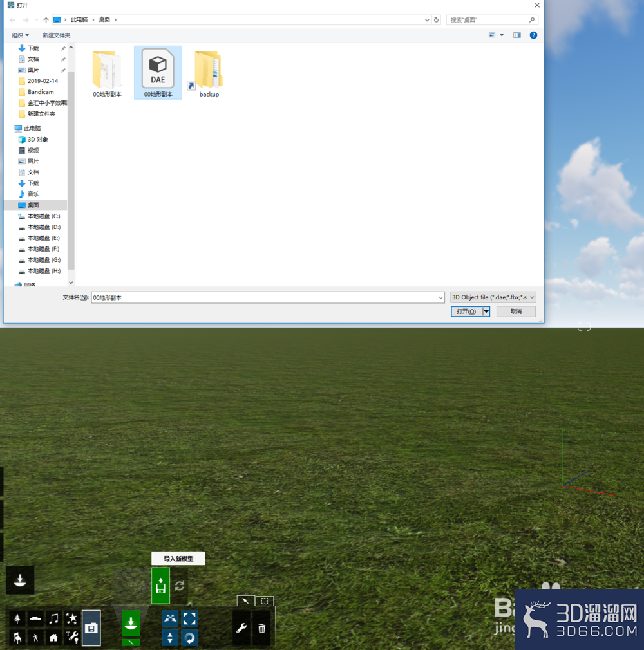Click the reload model refresh icon
This screenshot has width=644, height=650.
point(179,586)
